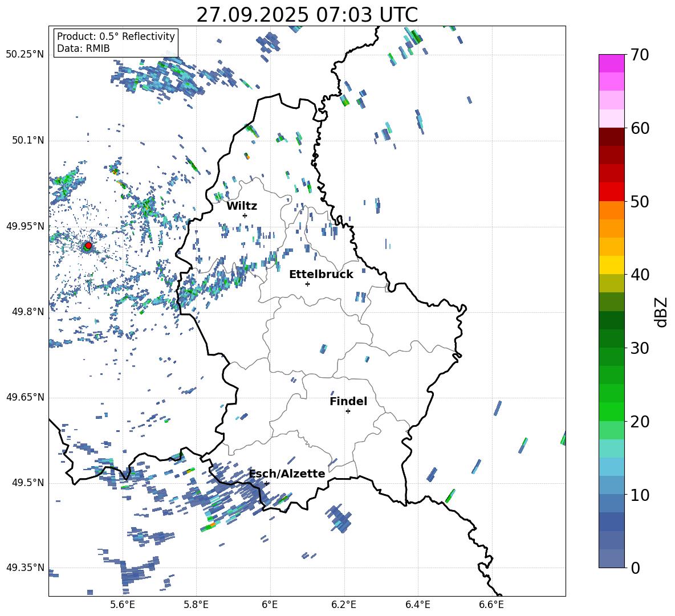Click the 10 tick label on colorbar

640,495
